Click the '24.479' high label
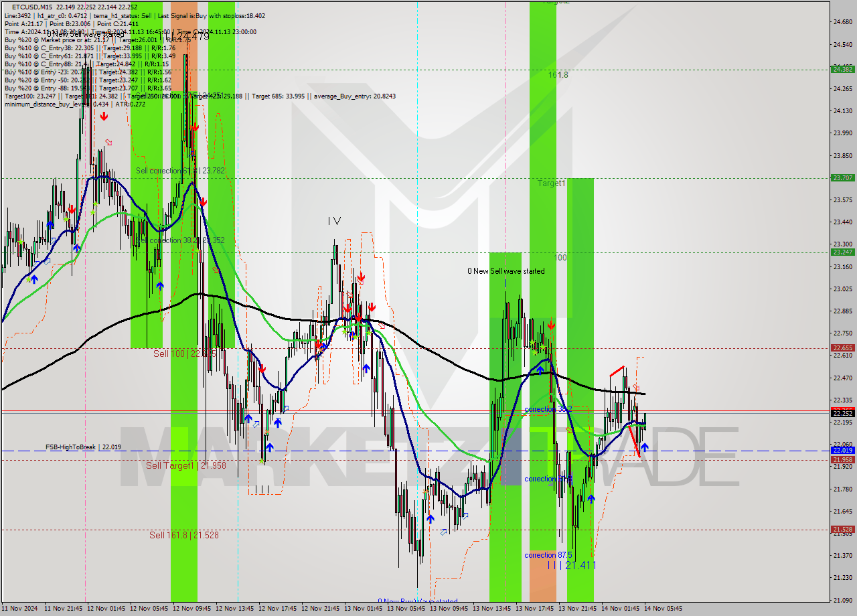This screenshot has height=616, width=857. coord(193,36)
